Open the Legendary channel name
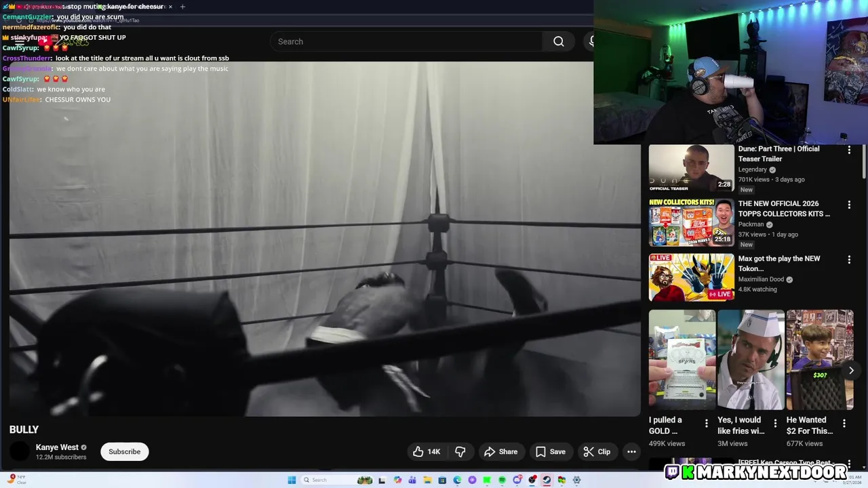The height and width of the screenshot is (488, 868). point(753,169)
